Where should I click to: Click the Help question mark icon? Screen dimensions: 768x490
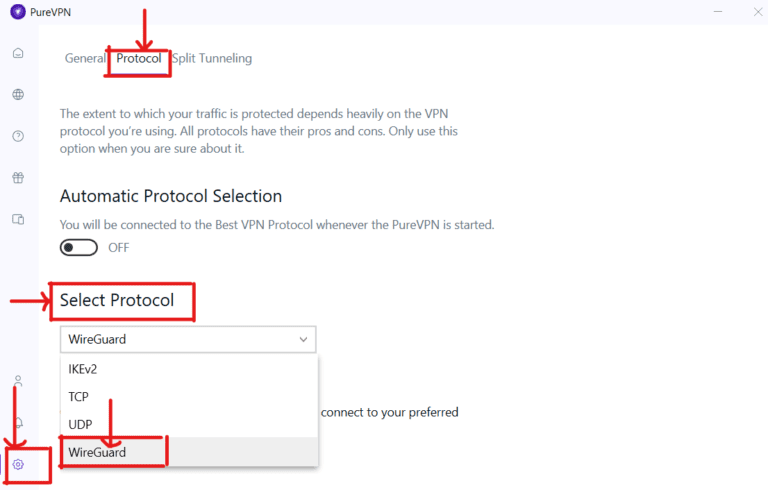(18, 136)
